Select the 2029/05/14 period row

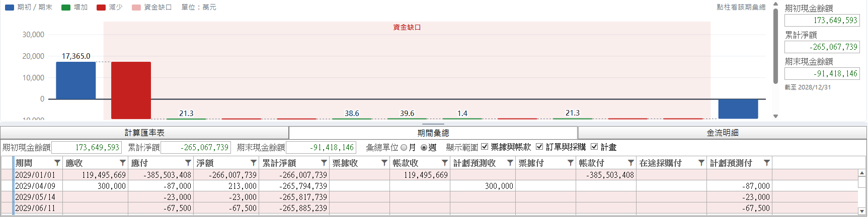pyautogui.click(x=429, y=197)
